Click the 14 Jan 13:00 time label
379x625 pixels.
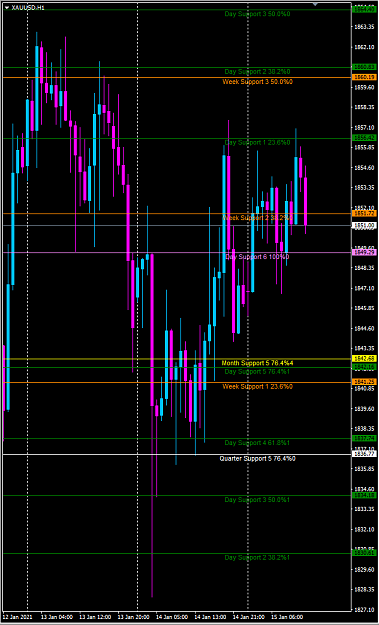211,617
